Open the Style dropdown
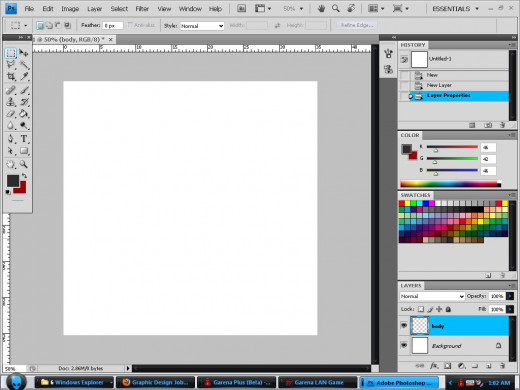 tap(202, 26)
